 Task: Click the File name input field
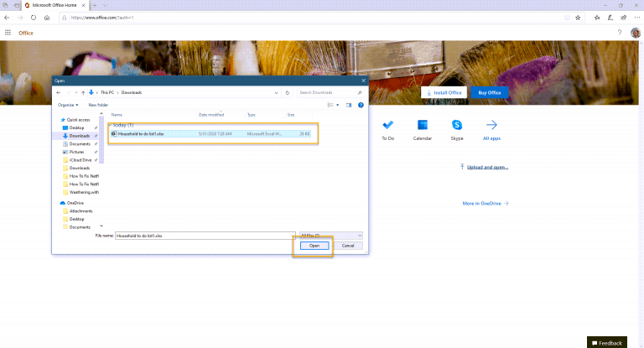(x=204, y=236)
